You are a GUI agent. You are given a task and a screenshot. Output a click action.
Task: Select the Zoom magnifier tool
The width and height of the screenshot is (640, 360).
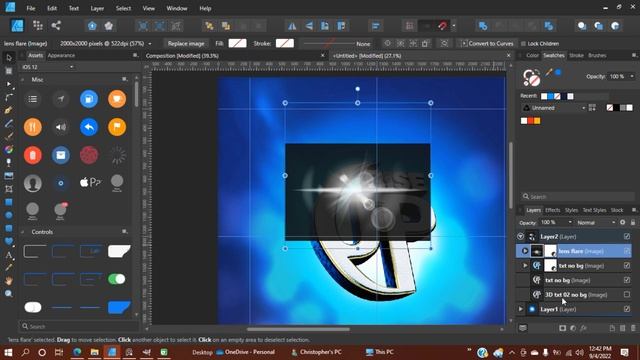(9, 294)
